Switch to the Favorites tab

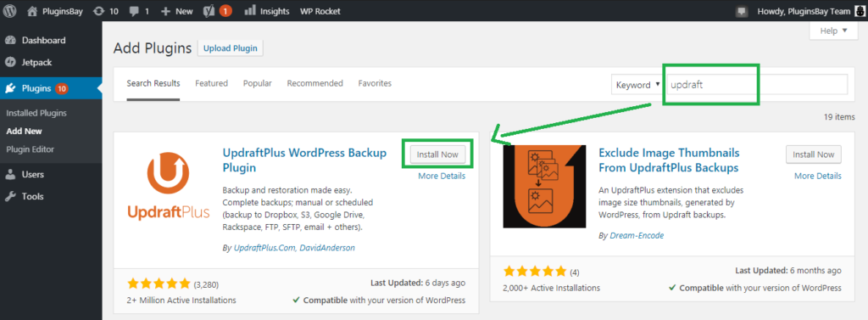(x=375, y=83)
